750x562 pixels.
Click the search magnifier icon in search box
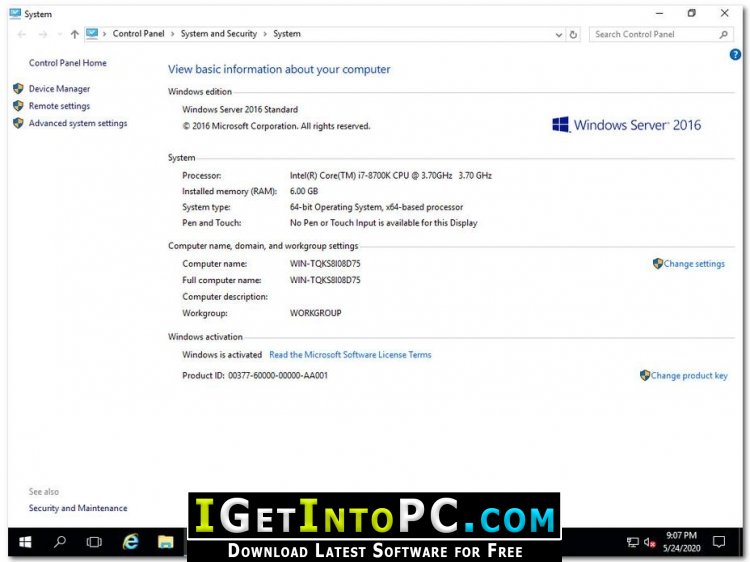point(724,34)
